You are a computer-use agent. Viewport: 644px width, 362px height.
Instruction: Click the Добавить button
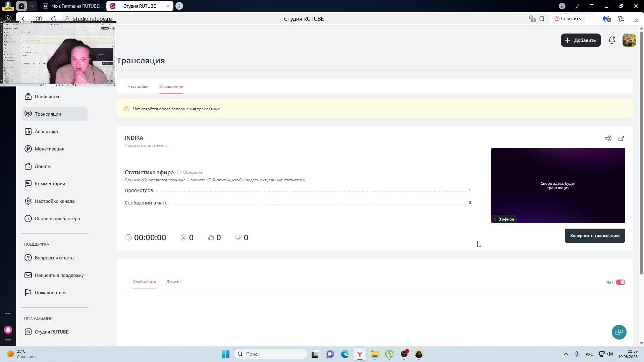point(581,40)
